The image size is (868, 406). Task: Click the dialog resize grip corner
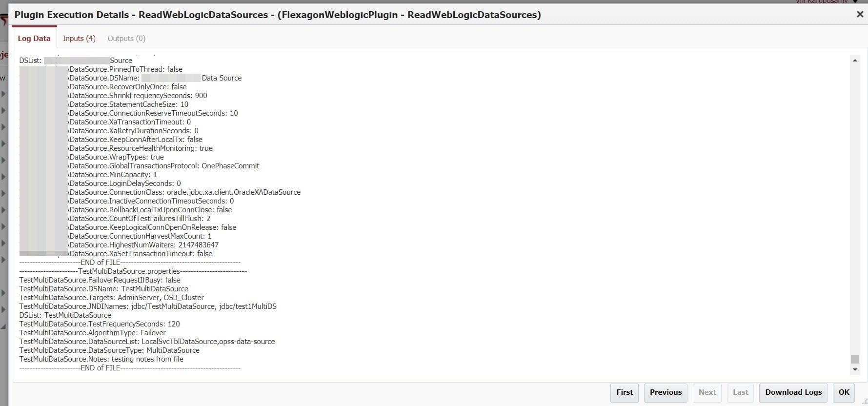(x=864, y=402)
